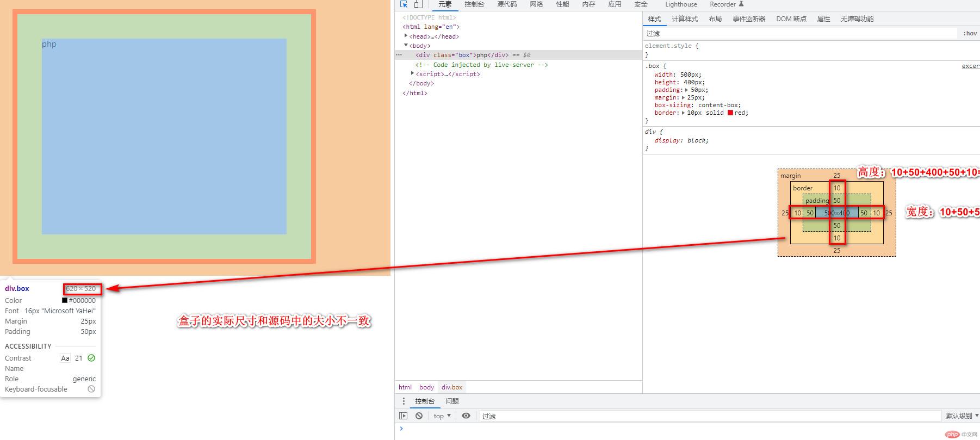Click the contrast pass checkmark icon
The image size is (980, 440).
(x=91, y=358)
